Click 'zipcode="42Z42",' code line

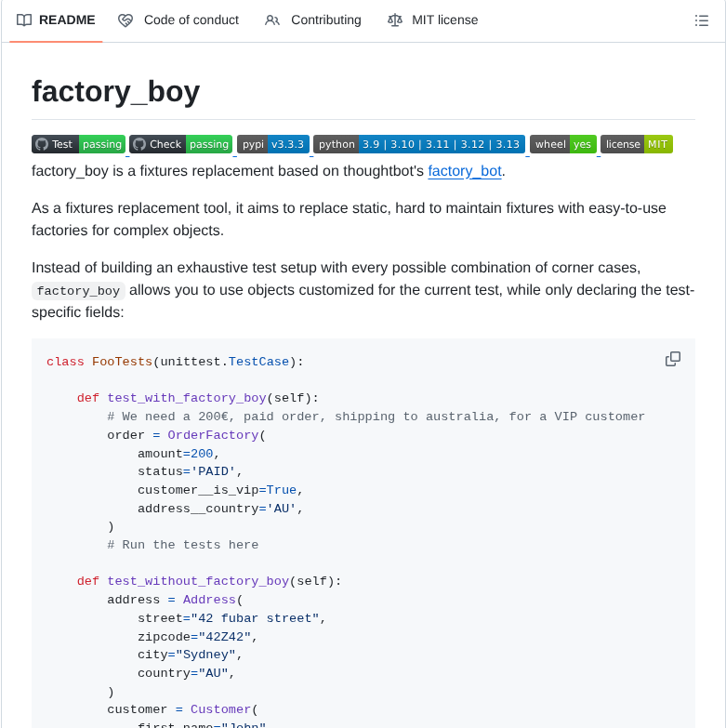[197, 637]
